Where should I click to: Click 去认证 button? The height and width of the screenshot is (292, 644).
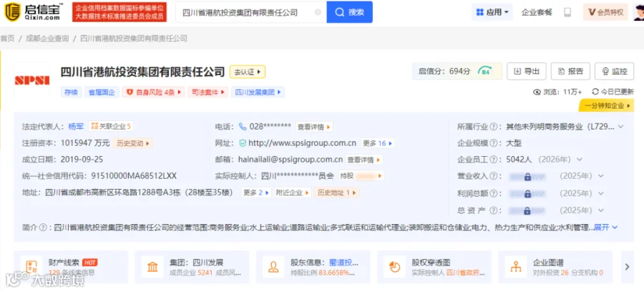click(248, 72)
